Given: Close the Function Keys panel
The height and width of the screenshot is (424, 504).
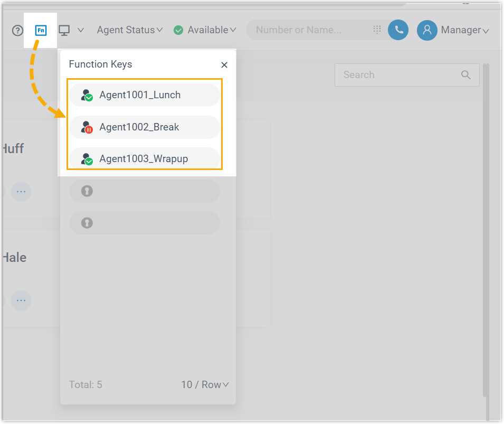Looking at the screenshot, I should [224, 65].
